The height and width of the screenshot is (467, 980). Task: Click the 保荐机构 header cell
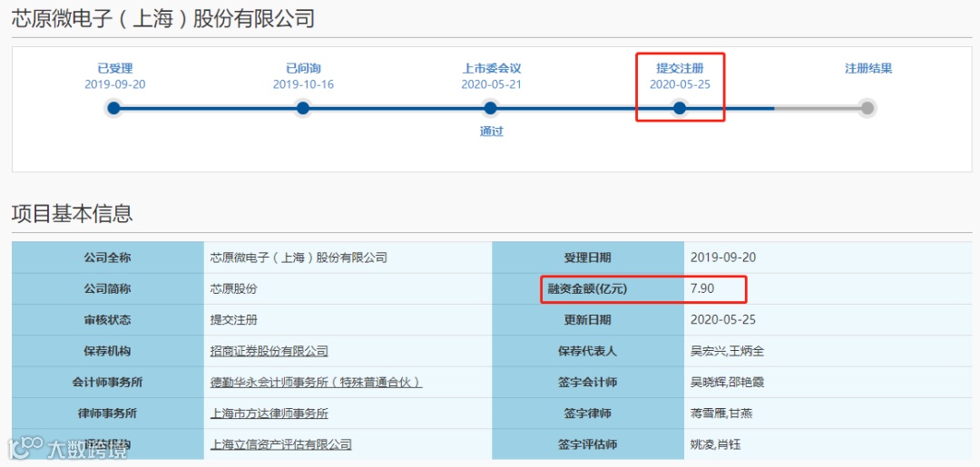107,351
